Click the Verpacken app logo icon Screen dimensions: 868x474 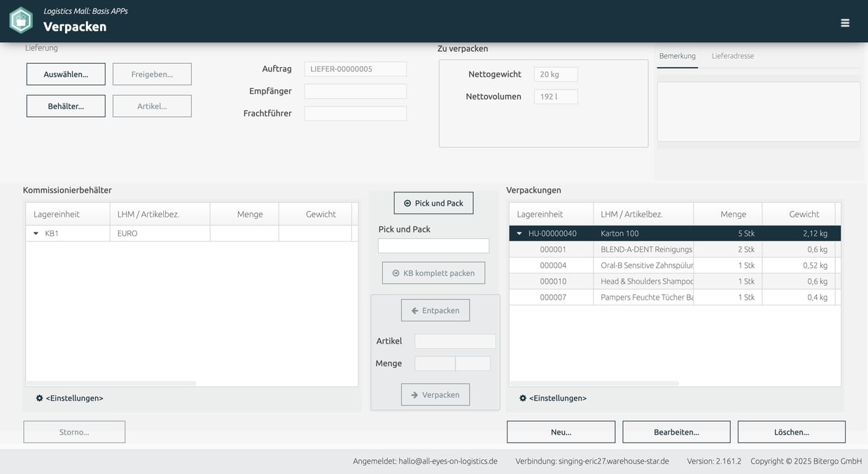pyautogui.click(x=21, y=20)
